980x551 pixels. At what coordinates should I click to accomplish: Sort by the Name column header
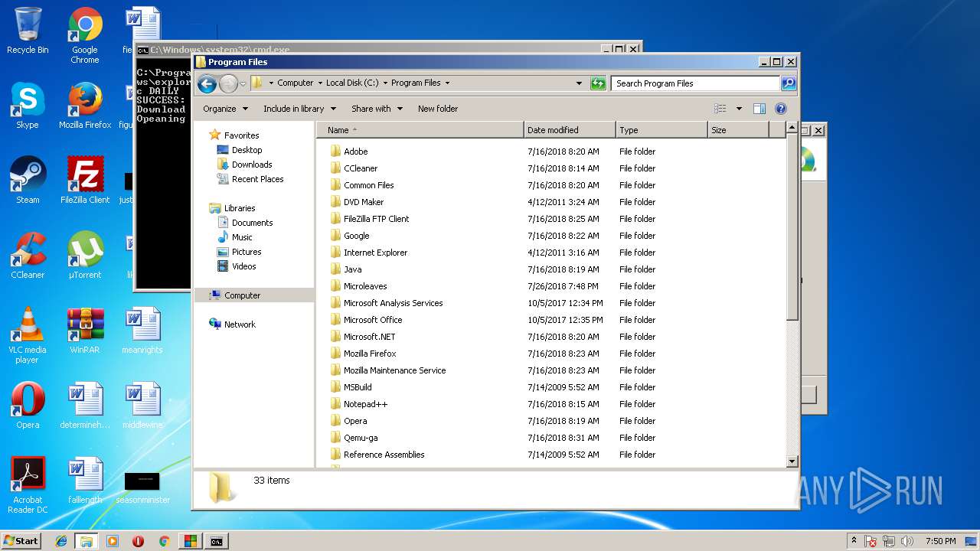click(x=420, y=130)
